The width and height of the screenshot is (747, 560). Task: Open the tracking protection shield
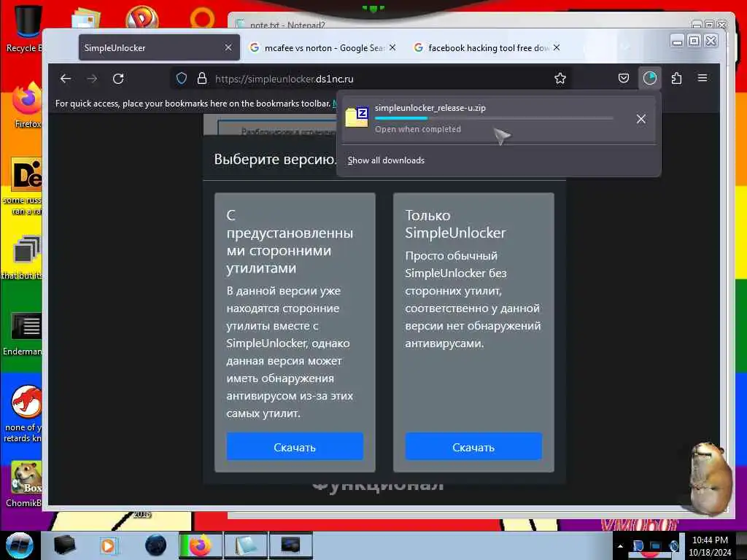(x=182, y=79)
